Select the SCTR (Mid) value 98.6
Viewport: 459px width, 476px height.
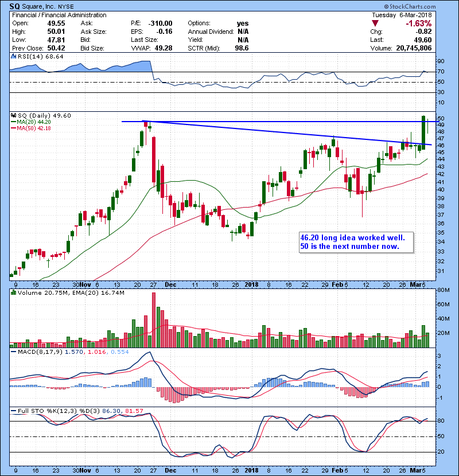tap(242, 48)
